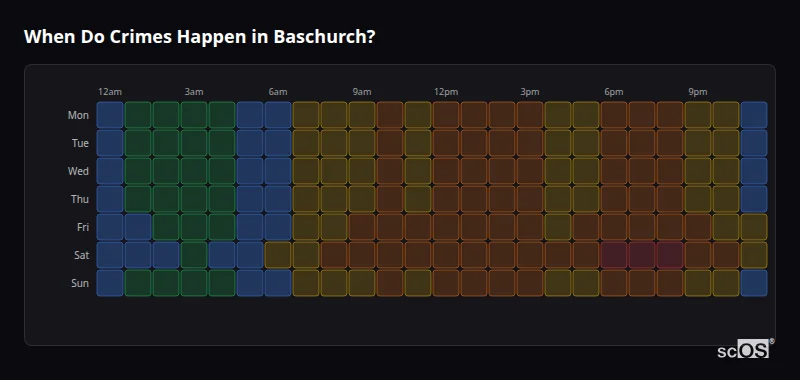Select the Friday 11pm yellow cell
The height and width of the screenshot is (380, 800).
pos(754,227)
